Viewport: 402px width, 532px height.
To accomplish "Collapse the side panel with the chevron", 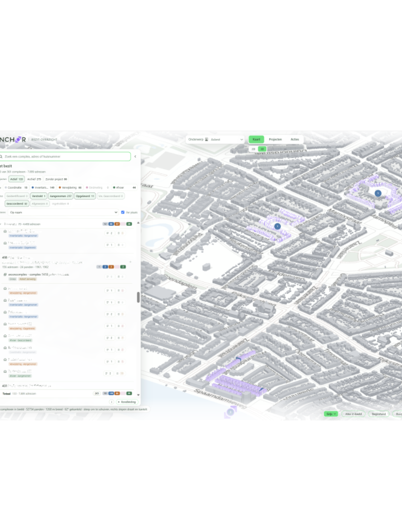I will click(135, 156).
